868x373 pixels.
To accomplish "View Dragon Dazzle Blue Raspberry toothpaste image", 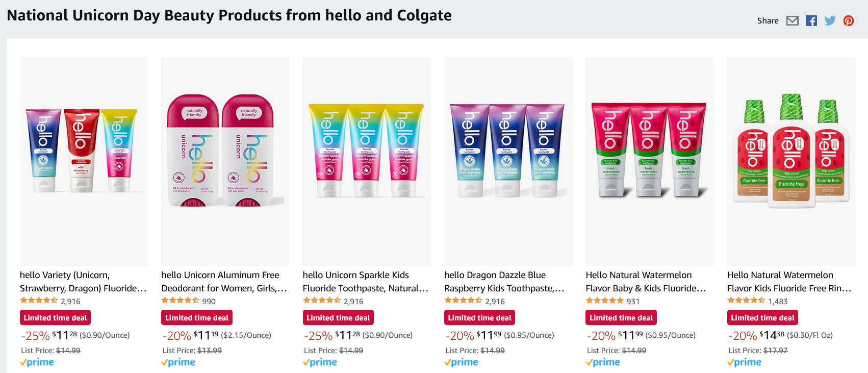I will [x=508, y=161].
